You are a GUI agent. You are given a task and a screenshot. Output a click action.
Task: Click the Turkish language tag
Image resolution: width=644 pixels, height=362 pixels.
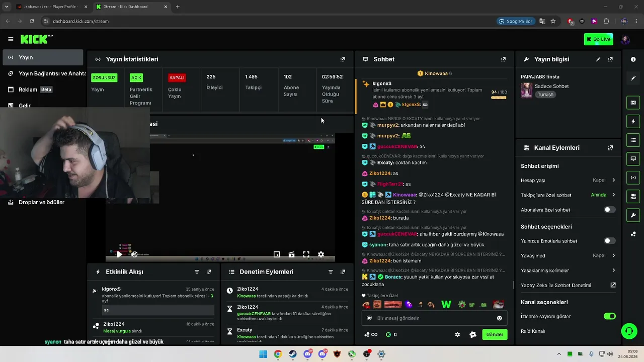click(x=545, y=95)
